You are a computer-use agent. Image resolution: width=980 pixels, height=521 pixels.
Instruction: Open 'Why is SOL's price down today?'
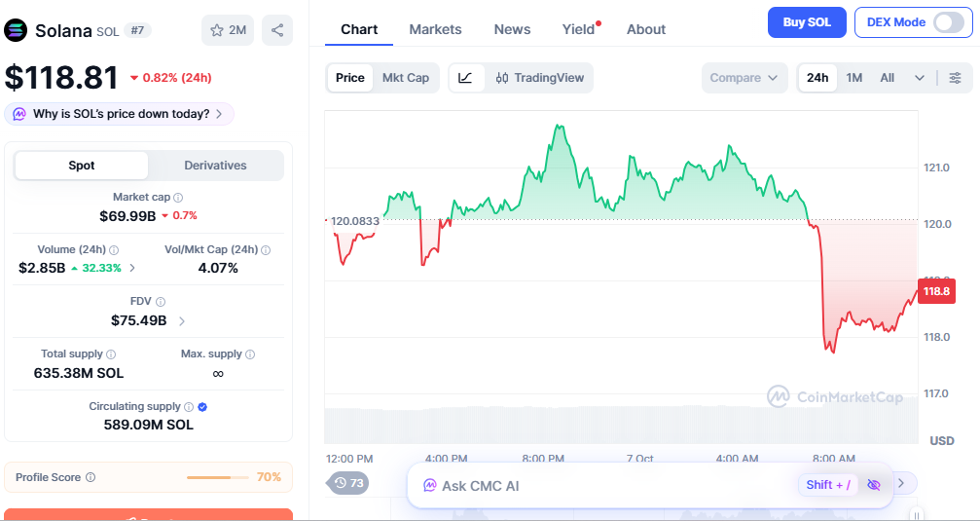tap(120, 115)
